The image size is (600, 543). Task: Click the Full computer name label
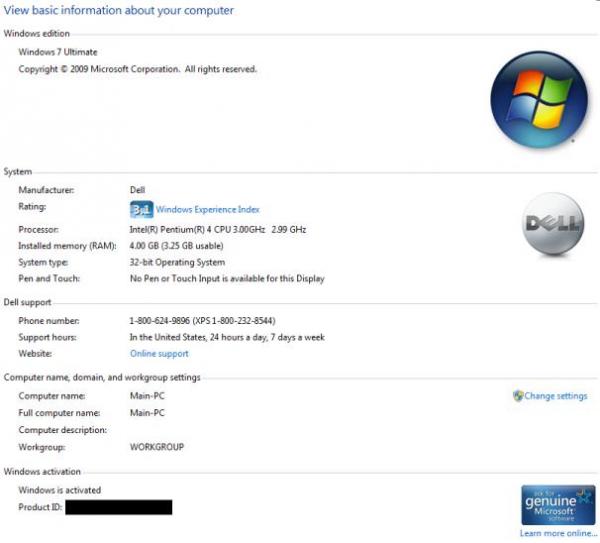[59, 413]
